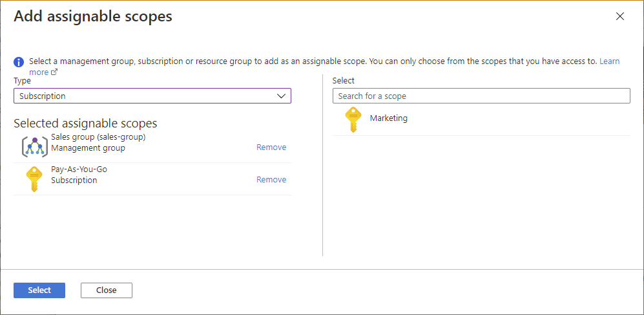Click the 'Selected assignable scopes' heading
Image resolution: width=644 pixels, height=315 pixels.
pos(85,123)
